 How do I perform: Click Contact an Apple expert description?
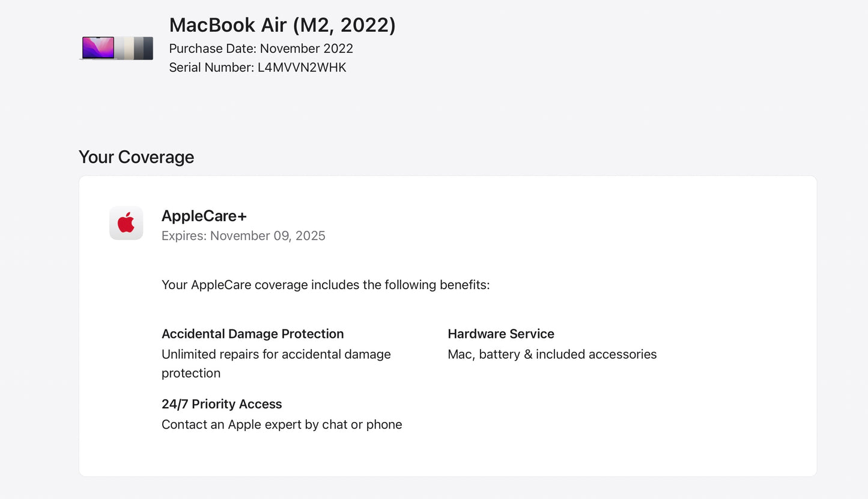pos(282,424)
